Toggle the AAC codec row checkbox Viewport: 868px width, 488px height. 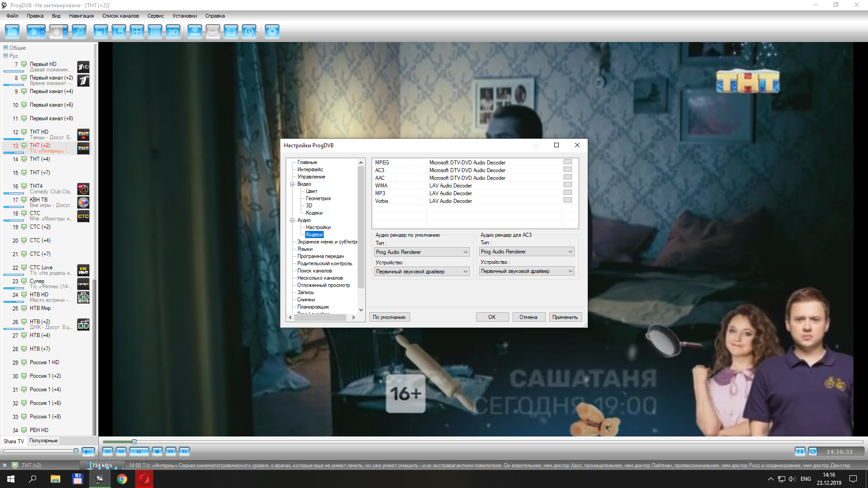coord(568,177)
